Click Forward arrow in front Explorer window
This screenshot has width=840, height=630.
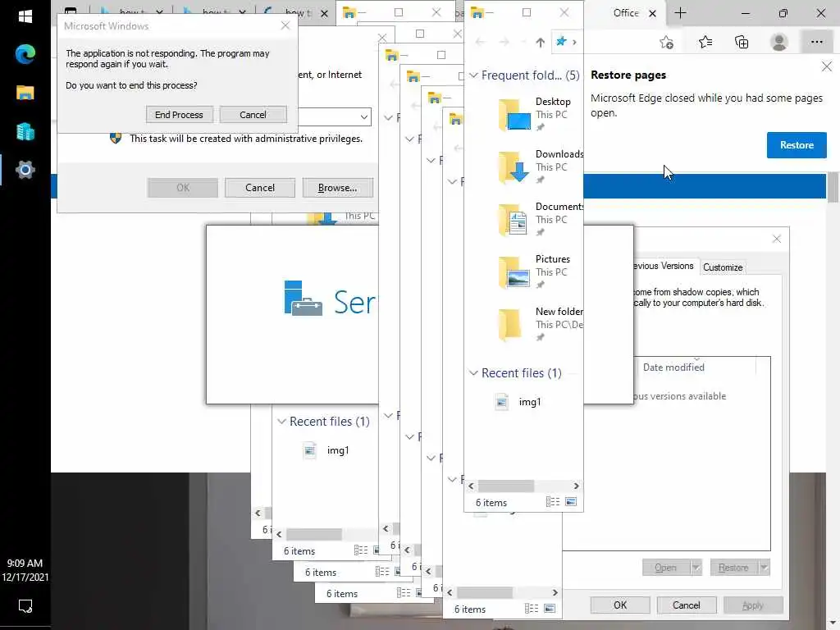point(504,43)
